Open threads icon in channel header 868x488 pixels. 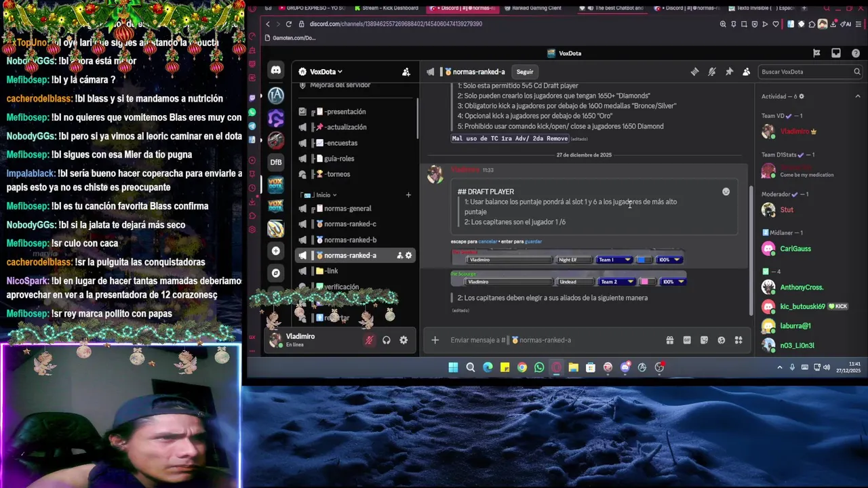point(694,72)
